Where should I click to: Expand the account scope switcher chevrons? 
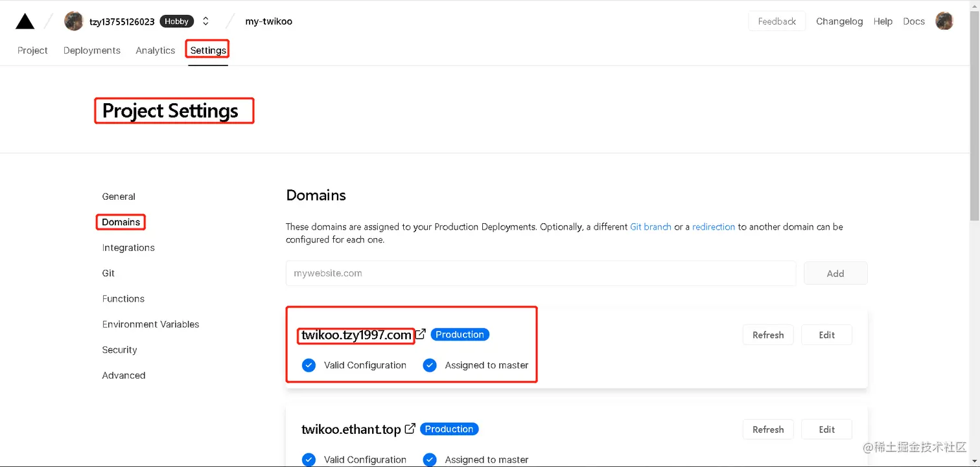pos(205,21)
